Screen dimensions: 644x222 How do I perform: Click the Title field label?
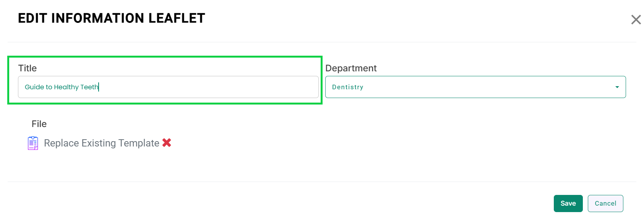[x=28, y=68]
